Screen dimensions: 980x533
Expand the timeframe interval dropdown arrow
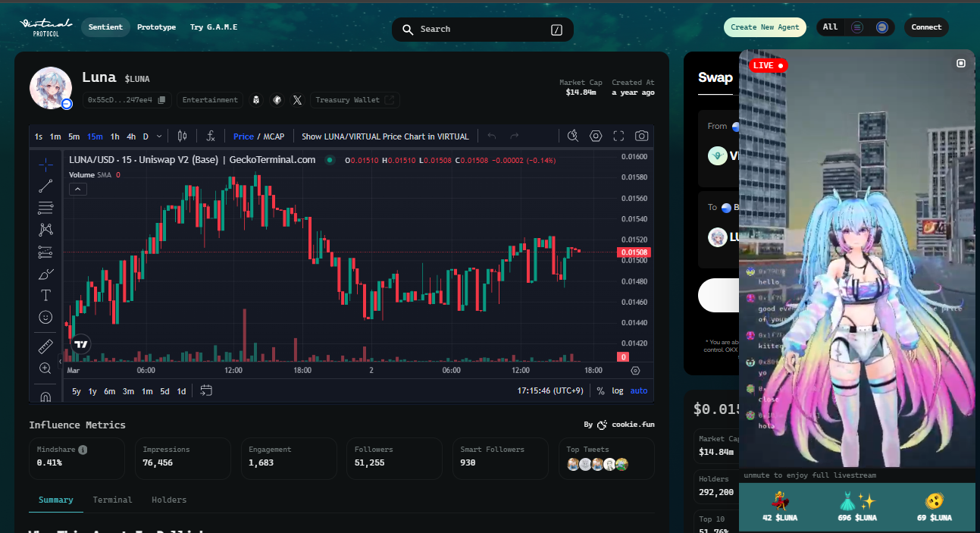[158, 136]
